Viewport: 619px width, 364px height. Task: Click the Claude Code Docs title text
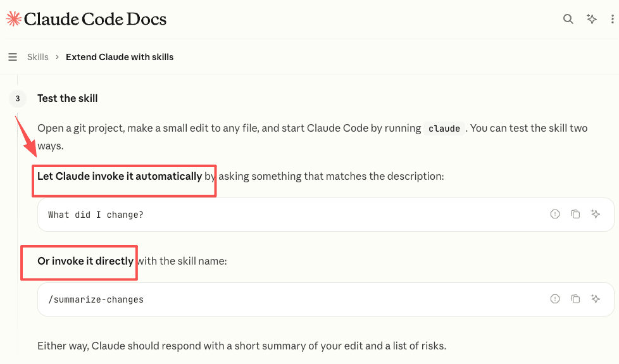pyautogui.click(x=95, y=19)
